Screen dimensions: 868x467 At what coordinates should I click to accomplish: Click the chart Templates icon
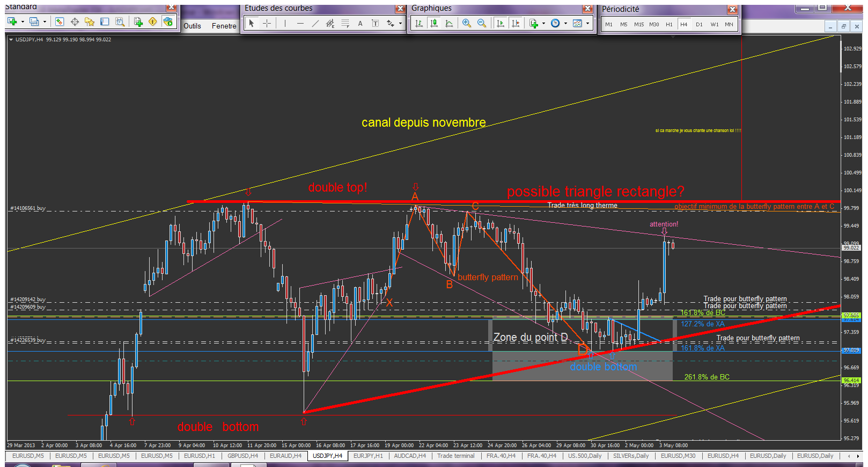pos(577,23)
